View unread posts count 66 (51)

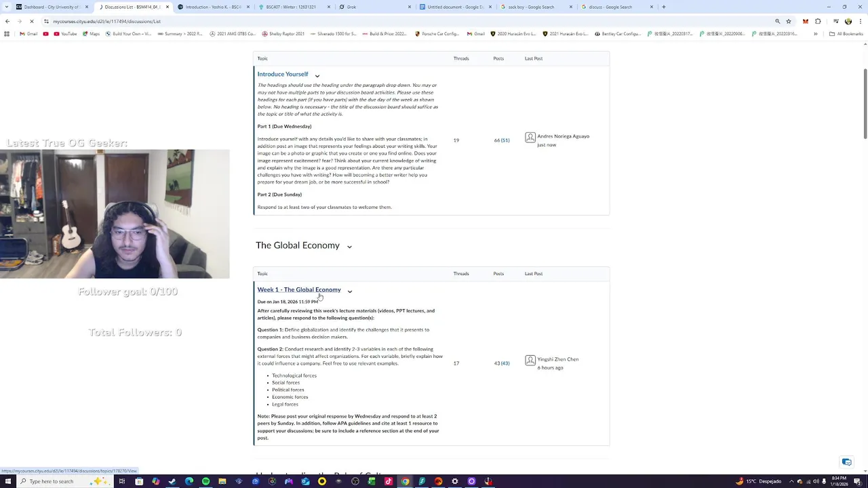click(x=502, y=140)
